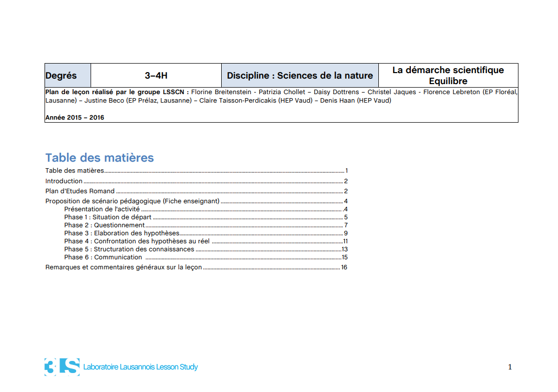
Task: Select the 3–4H cell in header table
Action: (156, 76)
